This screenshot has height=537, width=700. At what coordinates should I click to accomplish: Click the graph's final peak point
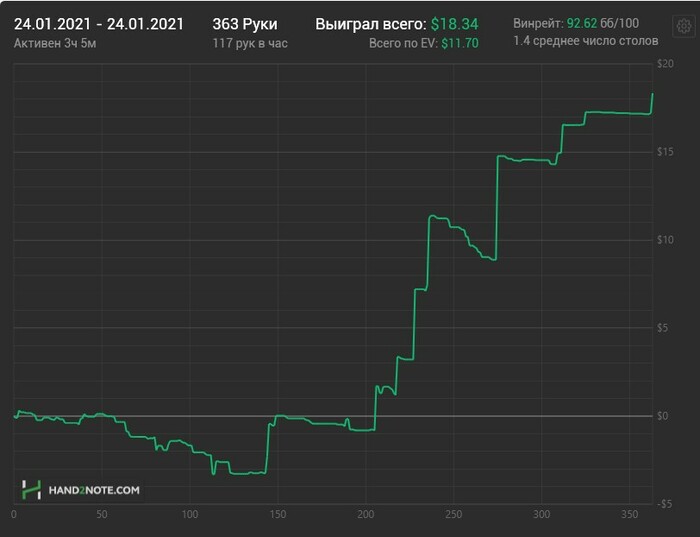pos(652,94)
